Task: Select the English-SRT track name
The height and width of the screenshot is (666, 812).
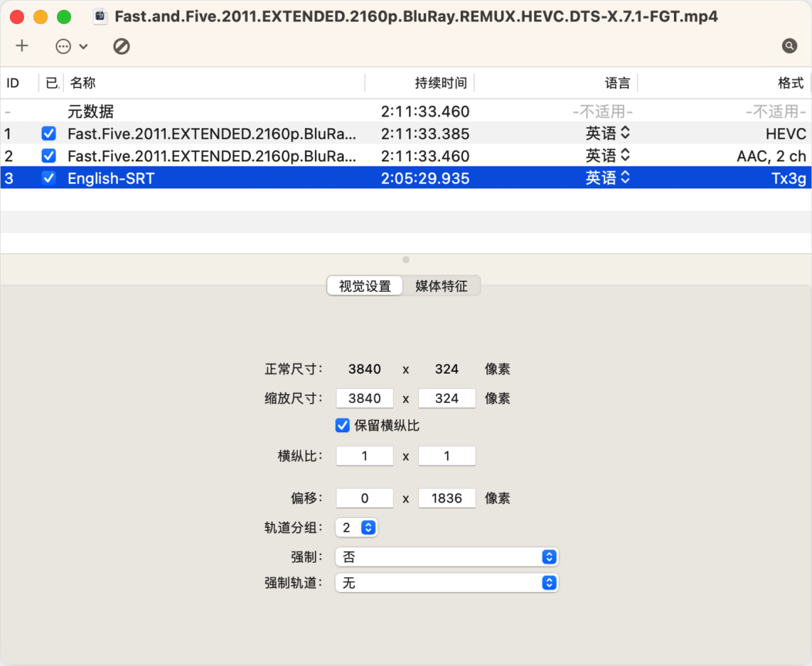Action: [111, 178]
